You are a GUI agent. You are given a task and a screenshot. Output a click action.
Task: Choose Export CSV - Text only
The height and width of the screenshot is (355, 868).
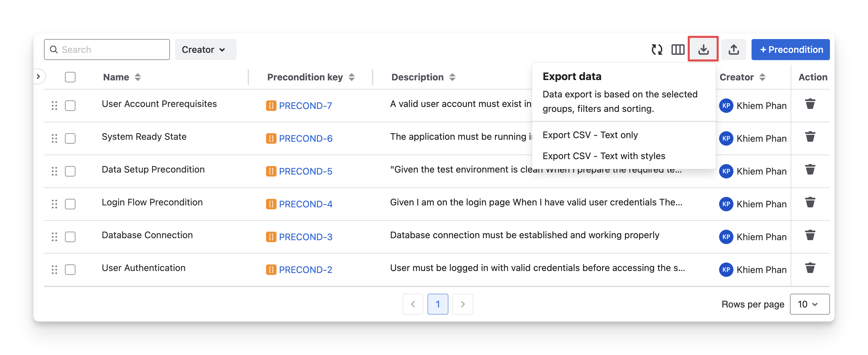point(590,135)
